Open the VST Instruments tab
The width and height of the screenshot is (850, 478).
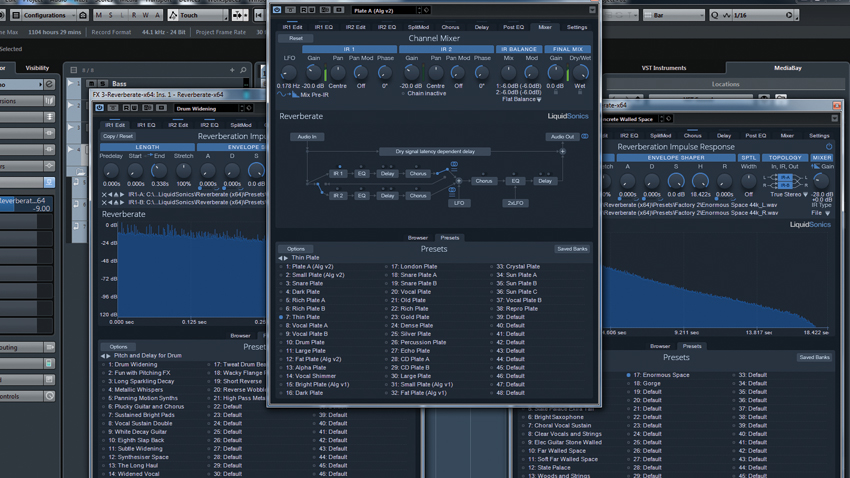point(664,68)
